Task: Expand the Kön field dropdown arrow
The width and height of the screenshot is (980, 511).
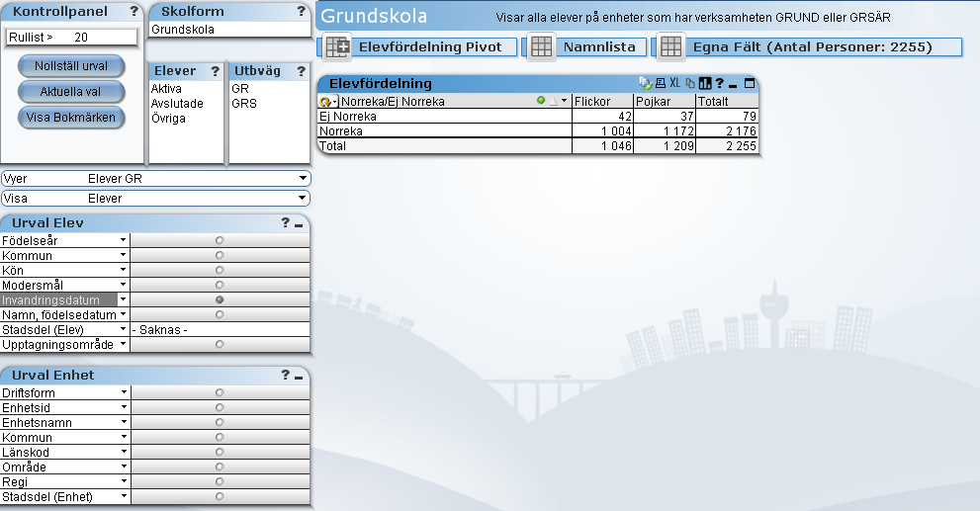Action: (124, 270)
